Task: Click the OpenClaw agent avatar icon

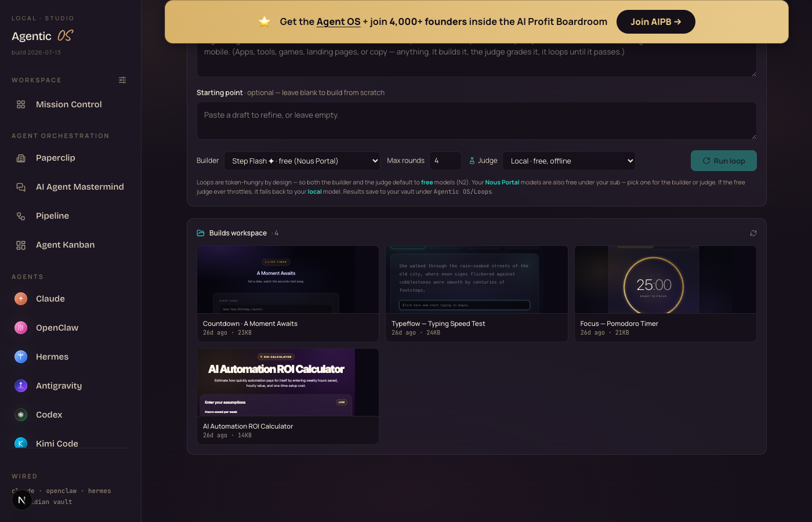Action: pos(21,328)
